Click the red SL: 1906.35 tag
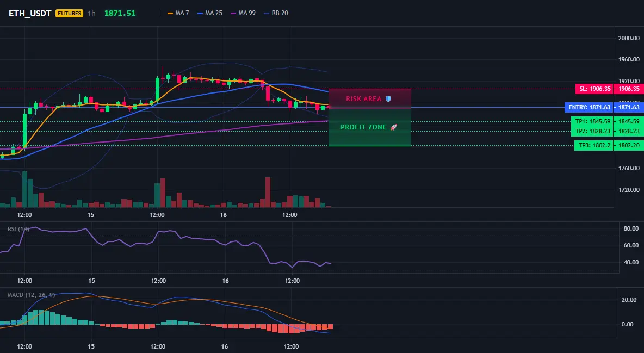 point(595,89)
